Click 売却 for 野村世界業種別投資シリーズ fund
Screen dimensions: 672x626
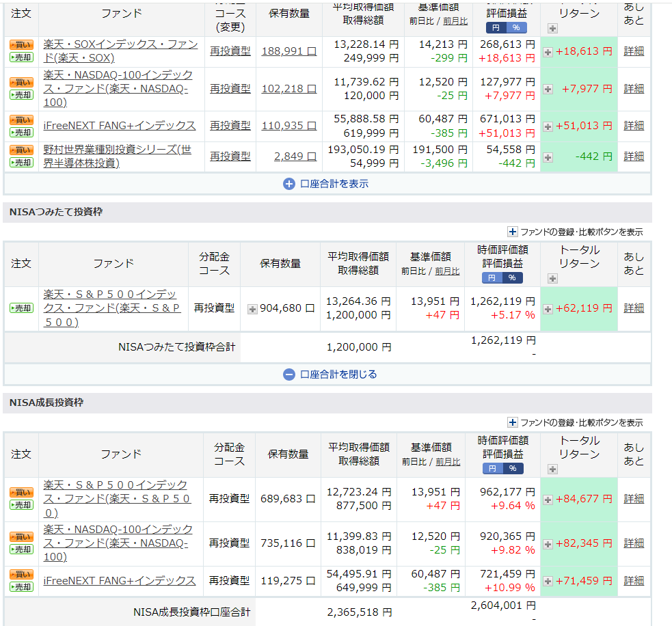(21, 163)
